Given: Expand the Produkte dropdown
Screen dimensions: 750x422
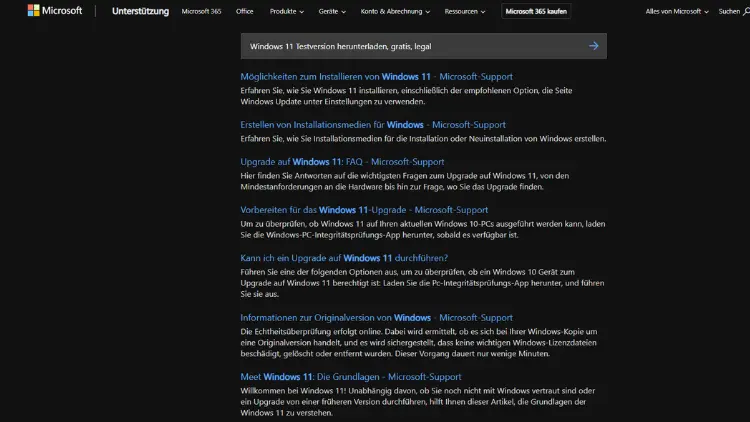Looking at the screenshot, I should click(287, 11).
